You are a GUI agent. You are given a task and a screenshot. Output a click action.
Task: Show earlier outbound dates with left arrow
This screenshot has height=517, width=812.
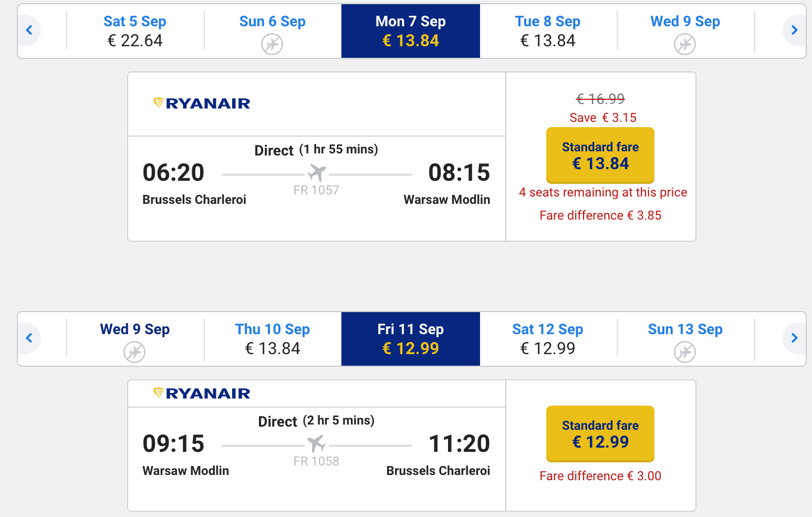tap(29, 30)
